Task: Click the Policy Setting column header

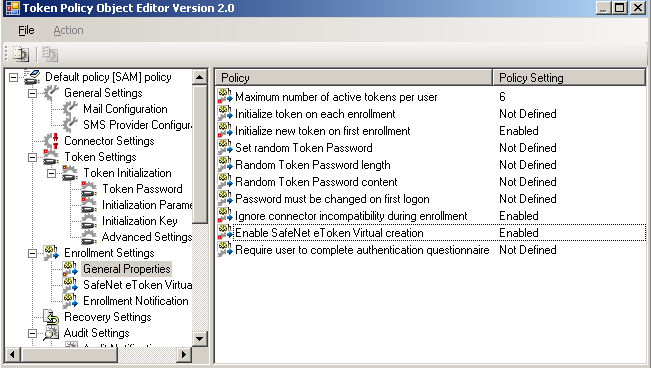Action: click(x=569, y=78)
